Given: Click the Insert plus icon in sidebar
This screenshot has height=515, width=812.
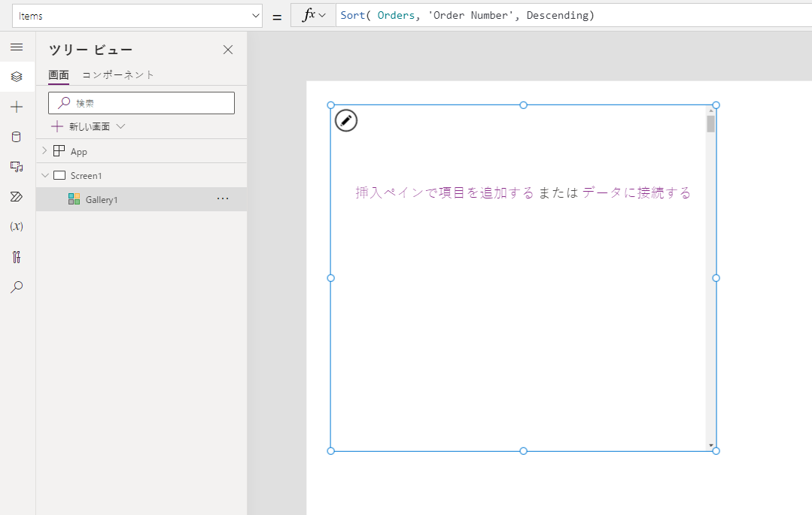Looking at the screenshot, I should [x=17, y=107].
